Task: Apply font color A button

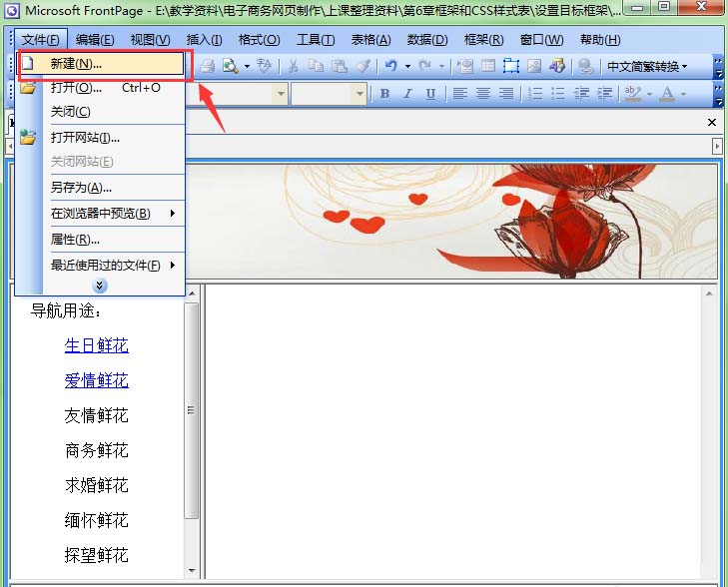Action: pos(667,94)
